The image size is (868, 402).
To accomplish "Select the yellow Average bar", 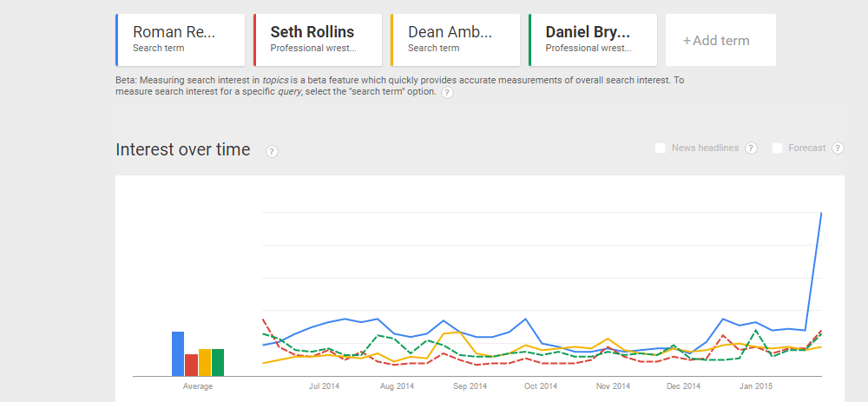I will tap(205, 362).
